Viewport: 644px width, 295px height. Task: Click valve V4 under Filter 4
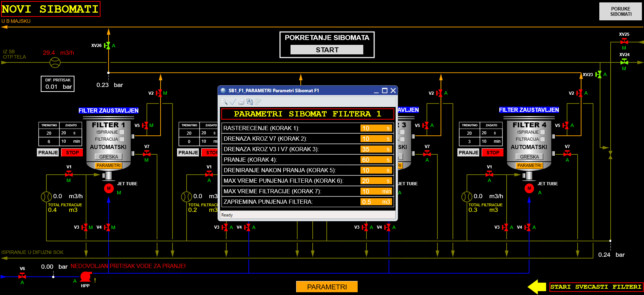[x=528, y=227]
